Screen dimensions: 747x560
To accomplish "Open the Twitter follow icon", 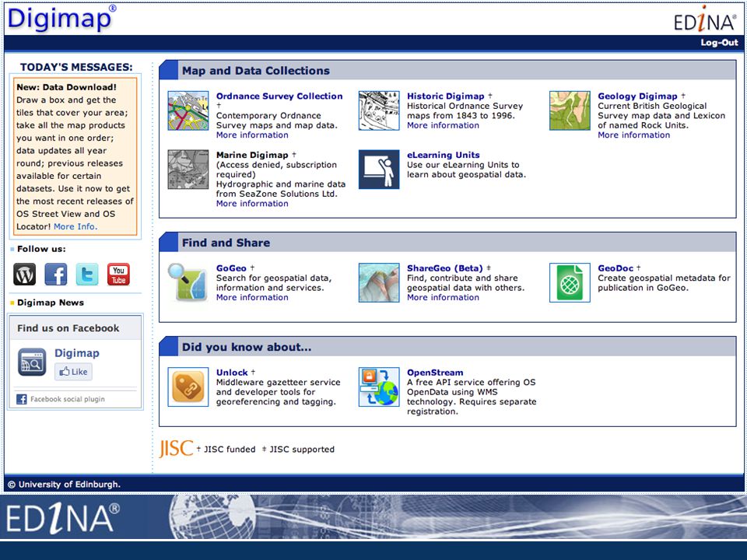I will (87, 275).
